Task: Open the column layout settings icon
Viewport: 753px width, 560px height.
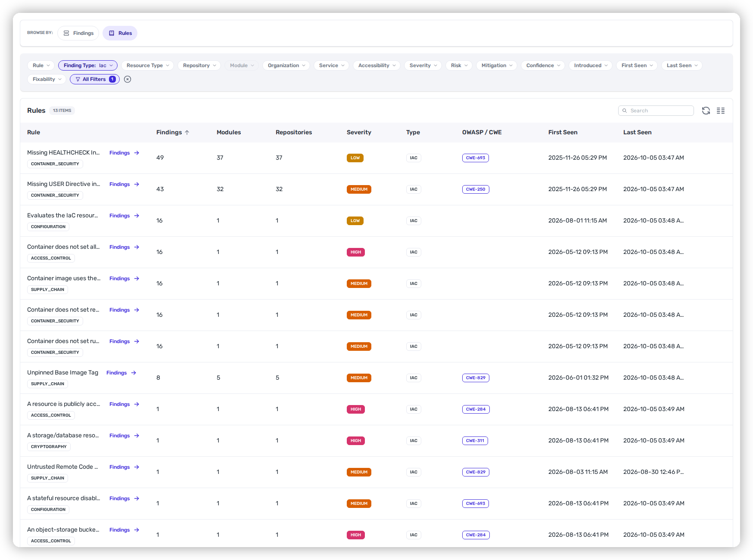Action: point(721,111)
